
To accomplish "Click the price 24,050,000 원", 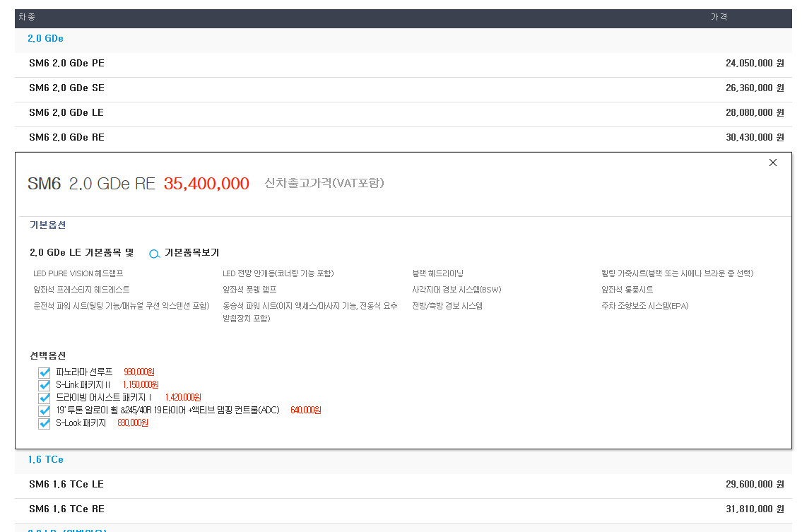I will (x=755, y=64).
